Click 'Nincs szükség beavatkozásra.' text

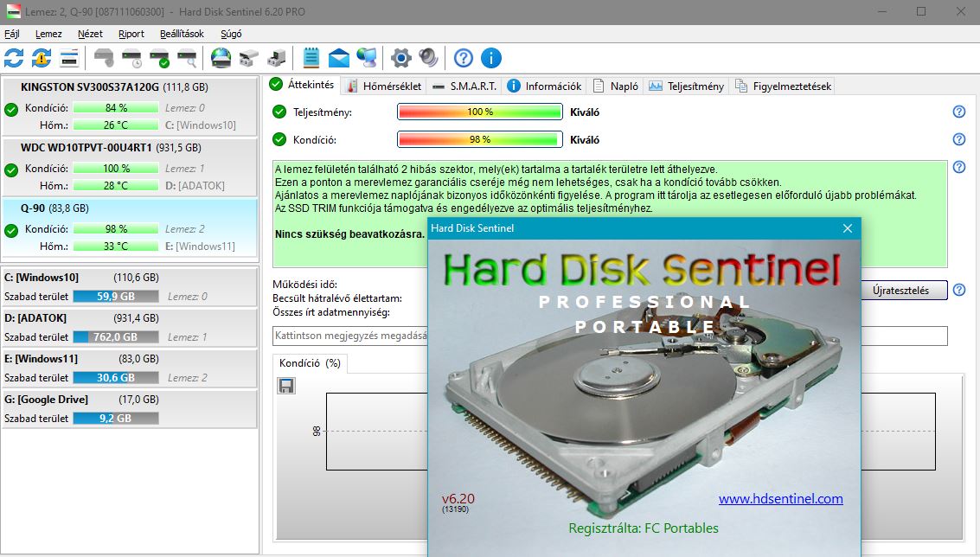point(349,234)
